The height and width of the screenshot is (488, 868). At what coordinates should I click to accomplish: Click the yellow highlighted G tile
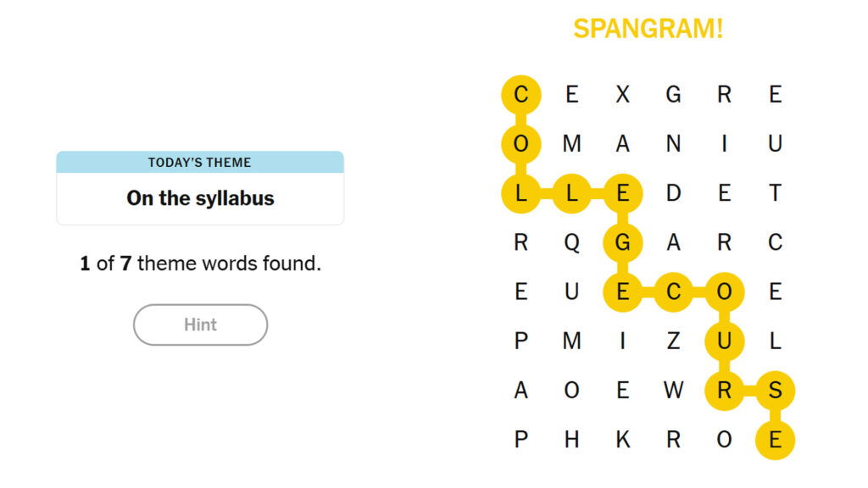coord(623,243)
